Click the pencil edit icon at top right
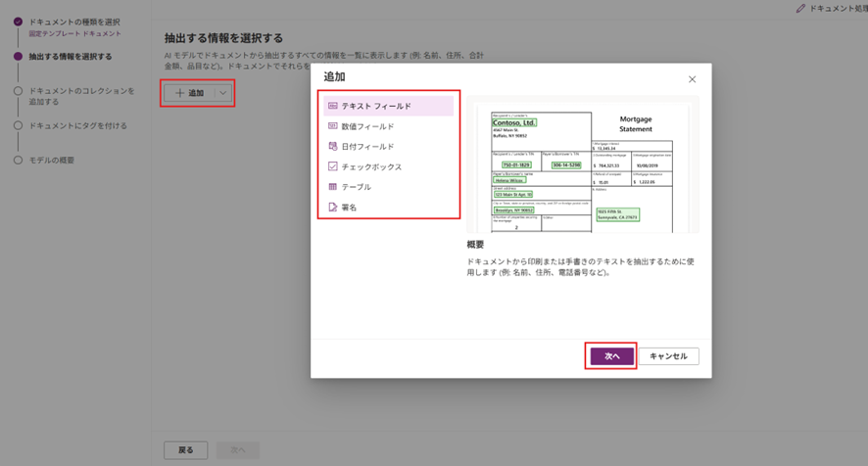Viewport: 868px width, 466px height. coord(800,8)
